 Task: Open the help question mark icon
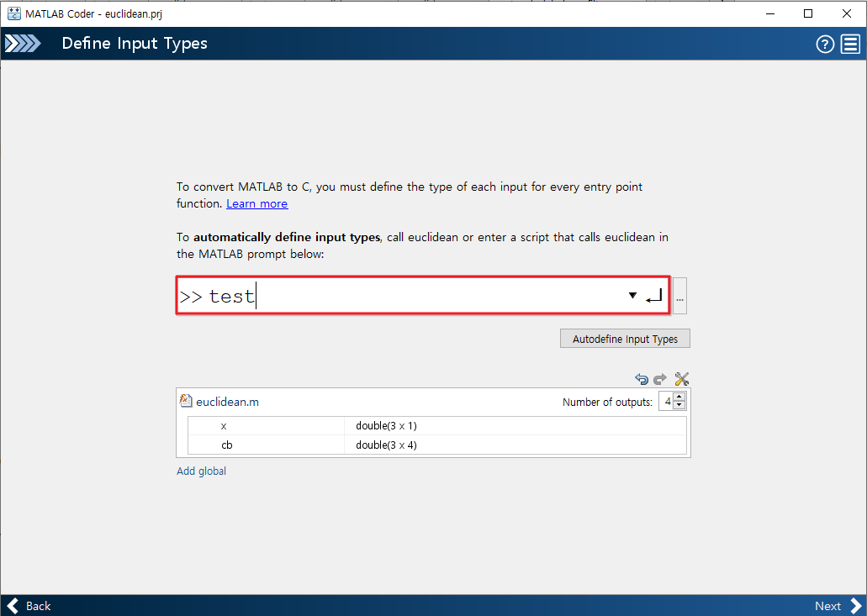tap(825, 44)
